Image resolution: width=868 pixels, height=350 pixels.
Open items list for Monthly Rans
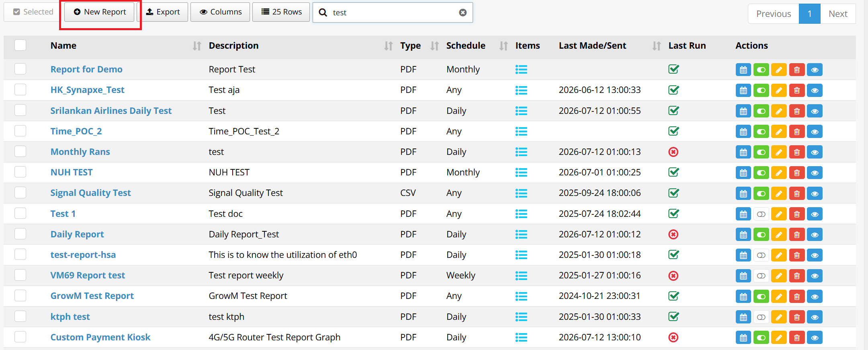tap(521, 152)
